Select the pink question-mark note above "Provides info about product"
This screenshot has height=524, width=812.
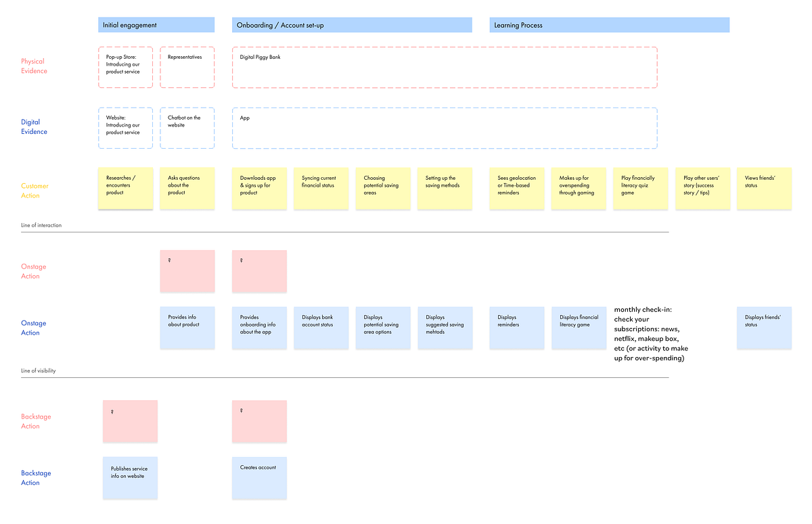pyautogui.click(x=187, y=271)
